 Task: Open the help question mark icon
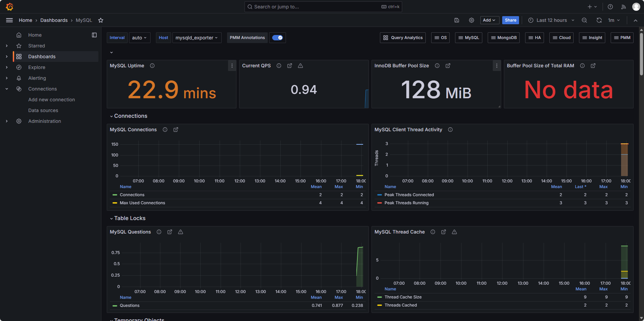[610, 7]
